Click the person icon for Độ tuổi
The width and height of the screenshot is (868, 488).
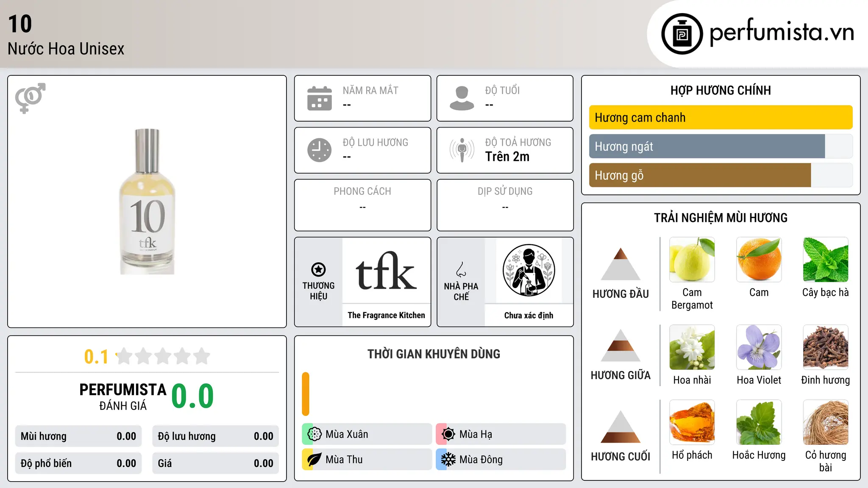click(x=462, y=98)
